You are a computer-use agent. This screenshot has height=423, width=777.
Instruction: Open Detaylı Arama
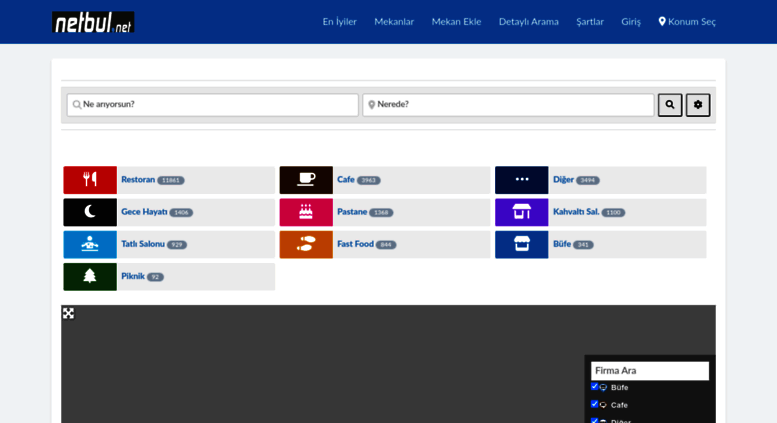coord(529,22)
